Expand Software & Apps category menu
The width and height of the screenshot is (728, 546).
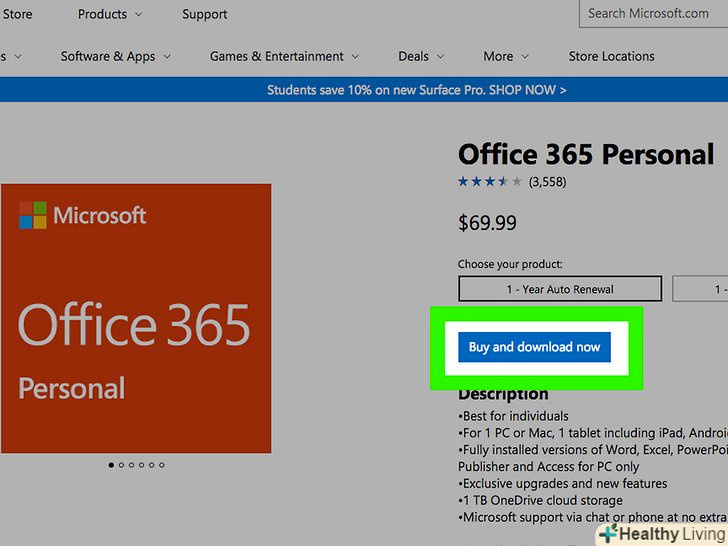[116, 56]
